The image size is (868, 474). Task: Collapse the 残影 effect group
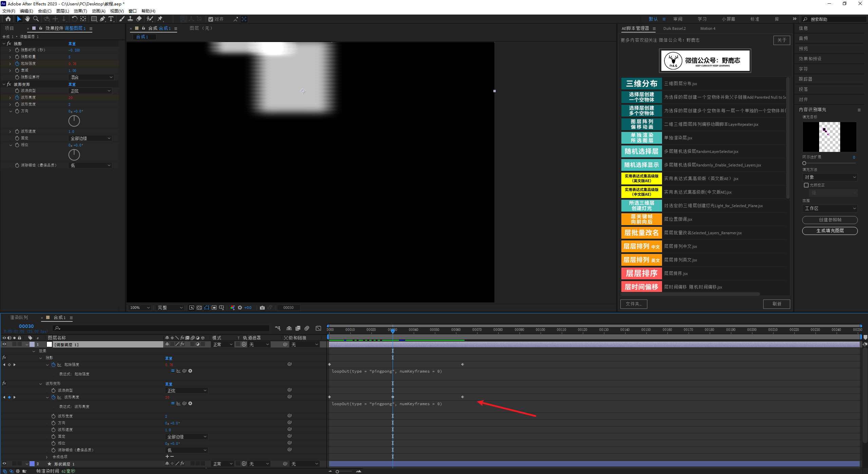pos(4,44)
